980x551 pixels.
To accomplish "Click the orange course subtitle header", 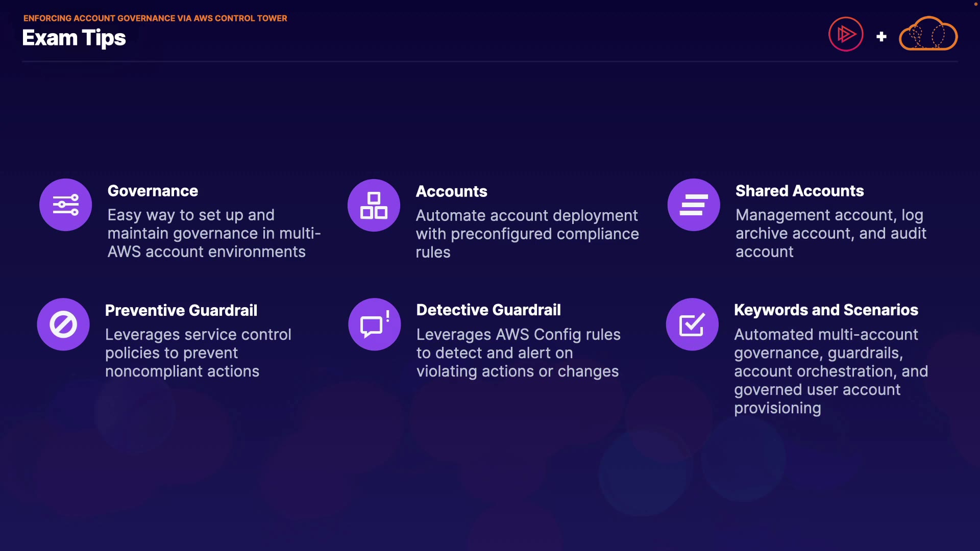I will point(155,18).
